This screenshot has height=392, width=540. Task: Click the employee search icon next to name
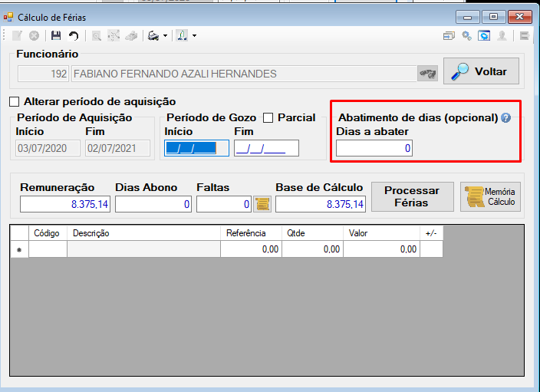tap(427, 74)
